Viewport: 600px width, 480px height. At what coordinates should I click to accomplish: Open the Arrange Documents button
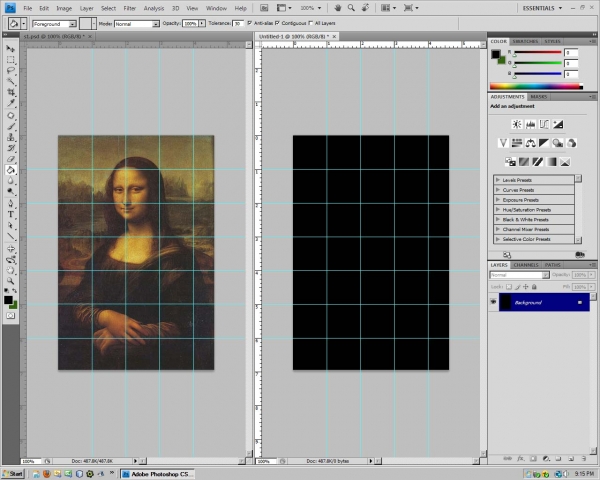pos(388,8)
